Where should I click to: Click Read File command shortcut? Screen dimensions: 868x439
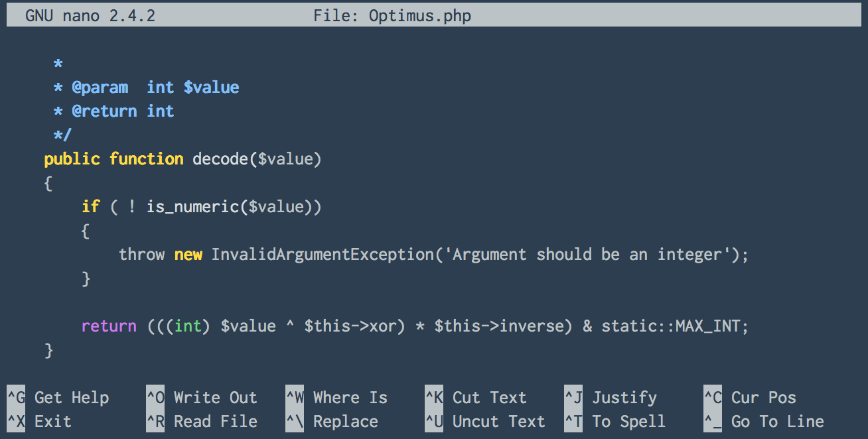[x=215, y=421]
